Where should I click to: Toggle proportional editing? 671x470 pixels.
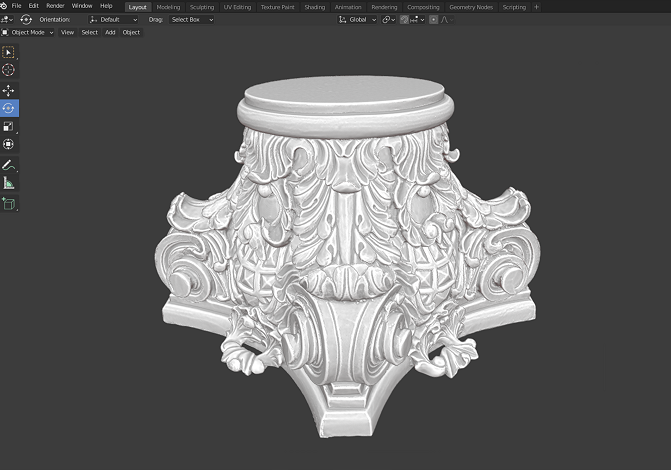433,19
